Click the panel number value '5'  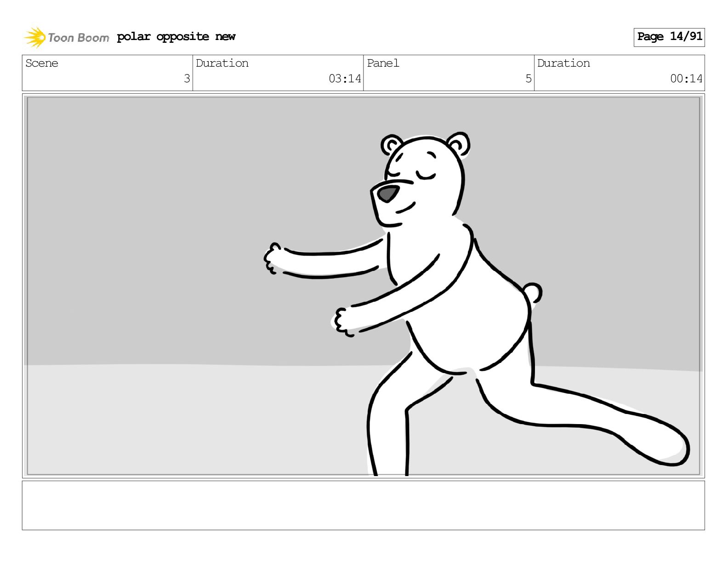[529, 79]
